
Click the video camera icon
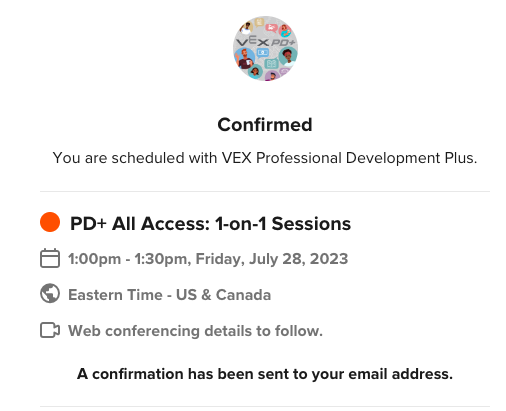tap(50, 330)
